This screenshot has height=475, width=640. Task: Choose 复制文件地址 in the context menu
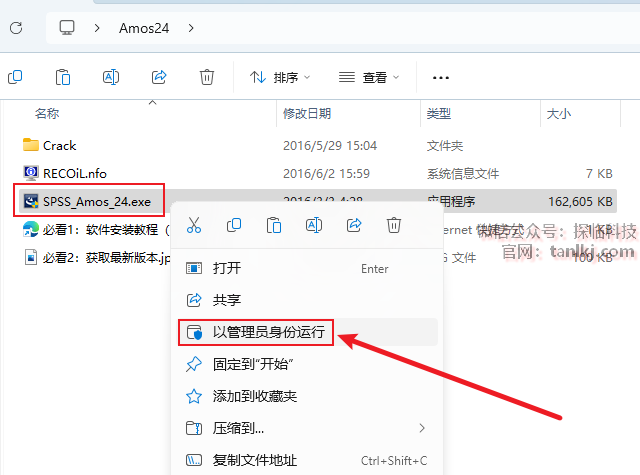coord(308,460)
